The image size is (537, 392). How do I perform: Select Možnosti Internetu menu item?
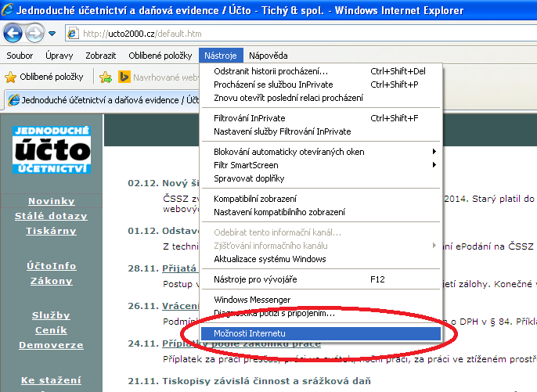321,333
